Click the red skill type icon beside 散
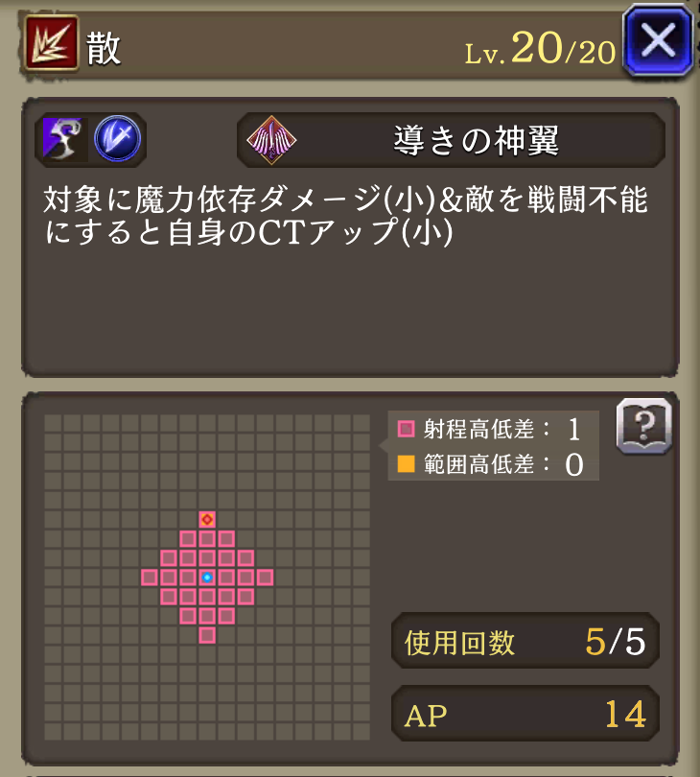The image size is (700, 777). pyautogui.click(x=52, y=42)
